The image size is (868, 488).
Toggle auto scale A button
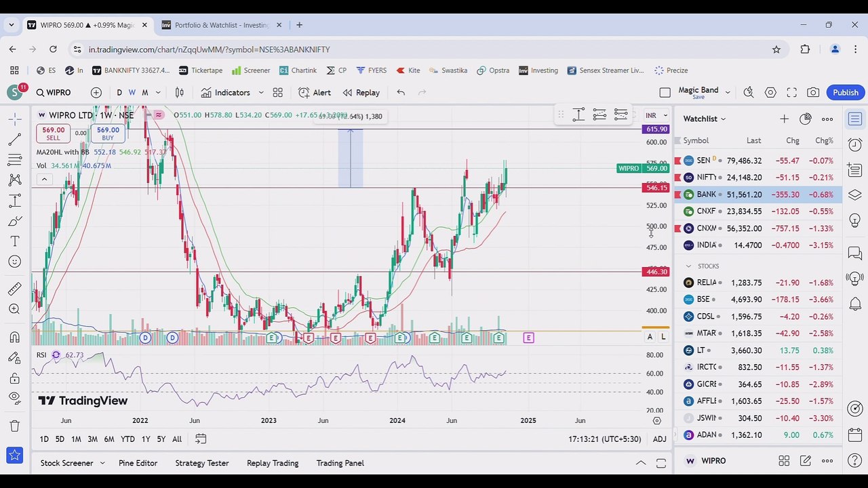pyautogui.click(x=650, y=337)
